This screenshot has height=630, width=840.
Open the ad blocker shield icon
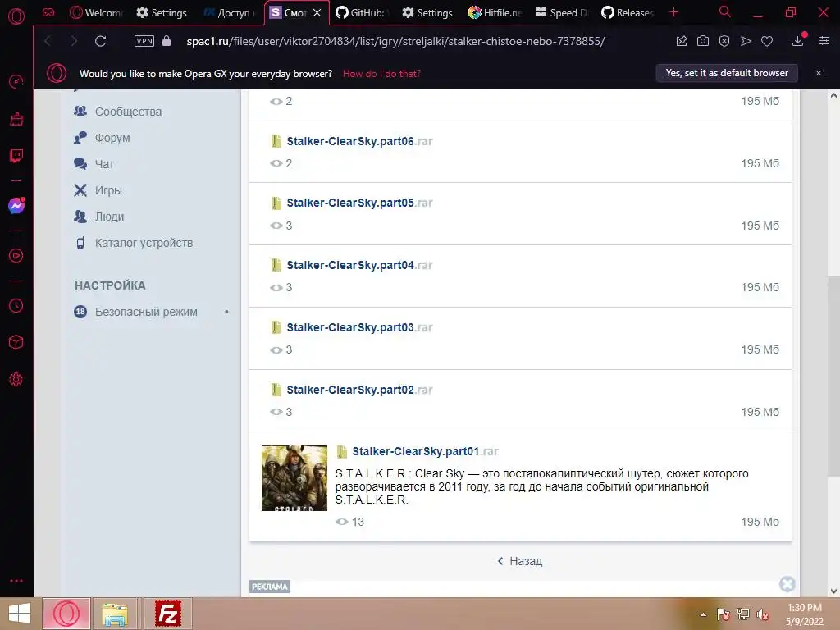coord(724,41)
